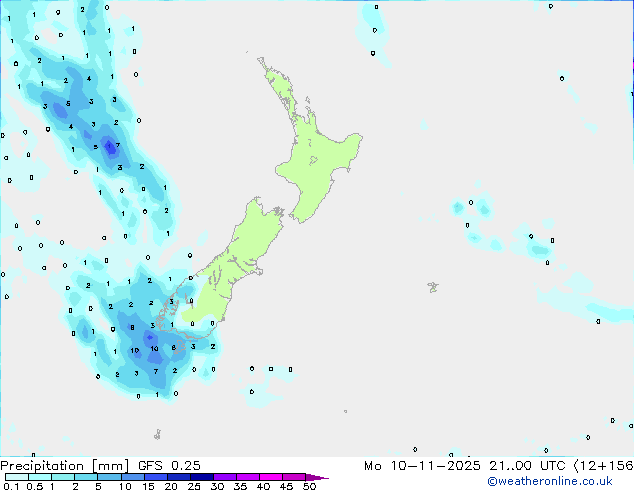Click the '21..00 UTC' time text
This screenshot has width=634, height=490.
pos(527,466)
